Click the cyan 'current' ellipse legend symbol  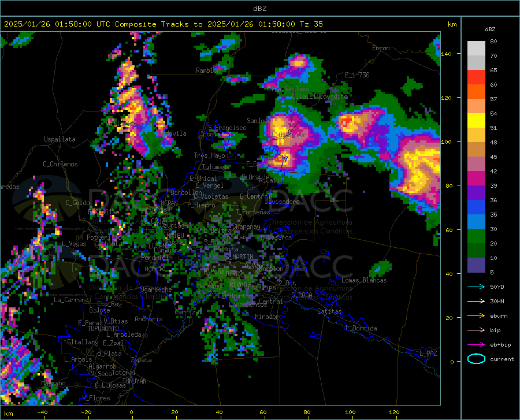[x=476, y=359]
